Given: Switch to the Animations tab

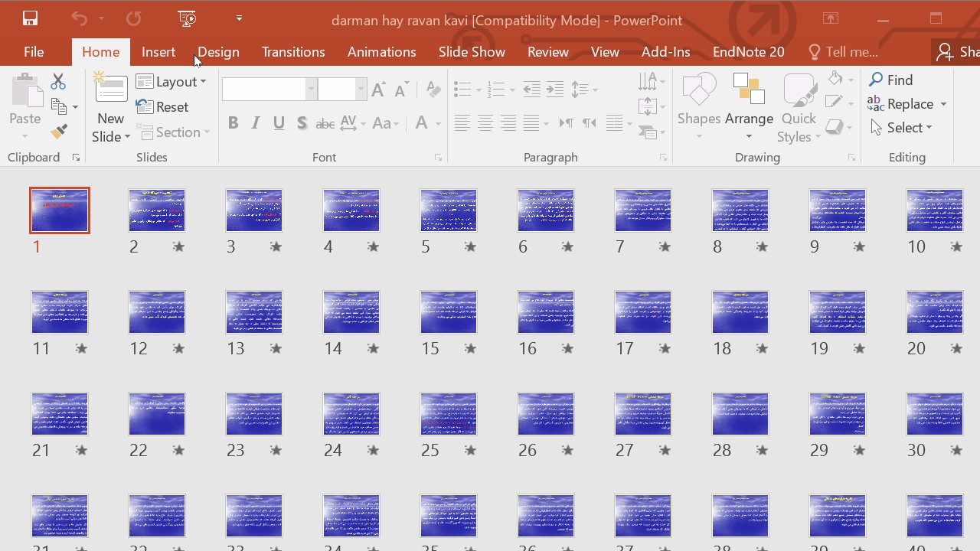Looking at the screenshot, I should (x=381, y=51).
